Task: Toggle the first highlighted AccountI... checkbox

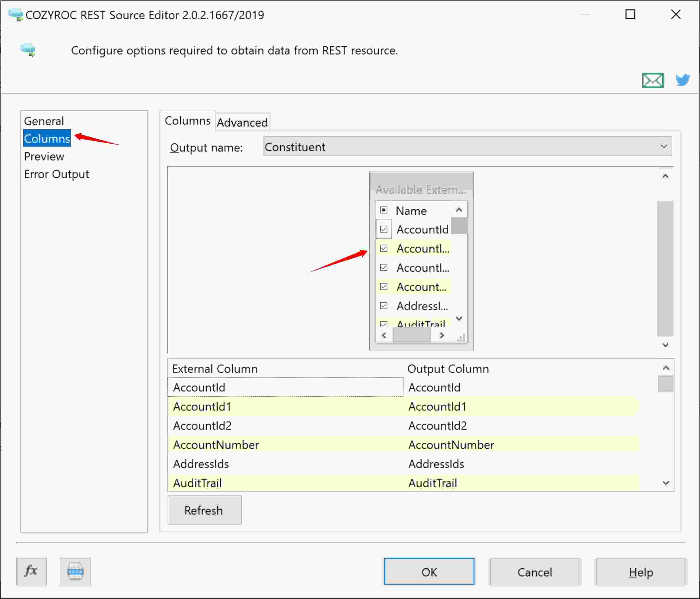Action: 384,248
